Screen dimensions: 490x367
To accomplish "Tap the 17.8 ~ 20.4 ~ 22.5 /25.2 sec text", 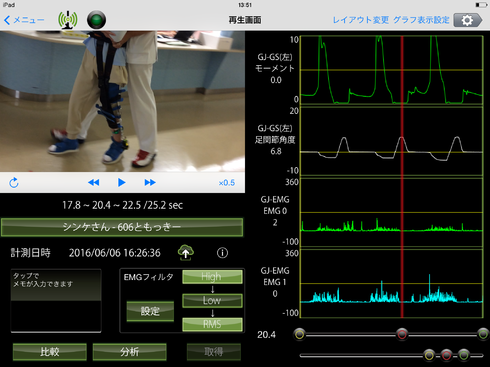I will coord(122,205).
